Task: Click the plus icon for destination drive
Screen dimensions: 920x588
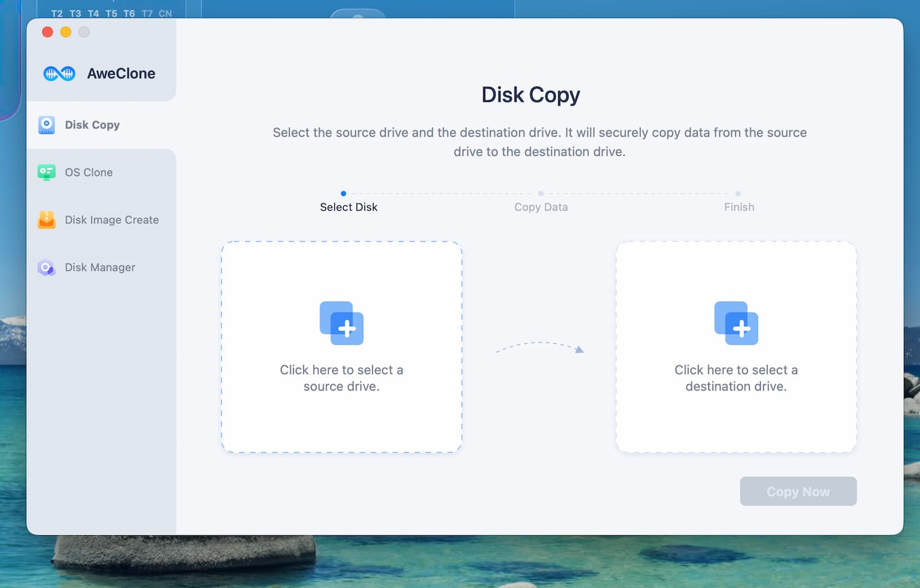Action: [x=736, y=323]
